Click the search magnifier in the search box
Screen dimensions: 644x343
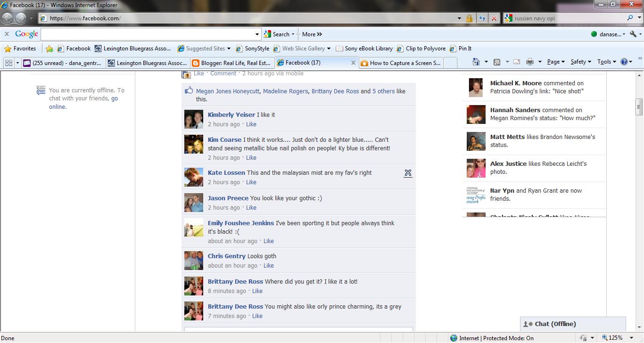point(630,18)
